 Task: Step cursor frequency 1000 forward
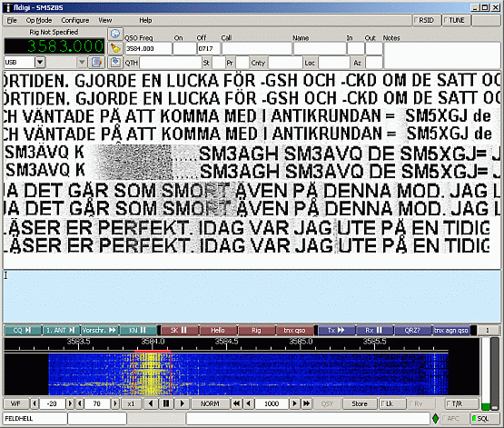(x=294, y=403)
